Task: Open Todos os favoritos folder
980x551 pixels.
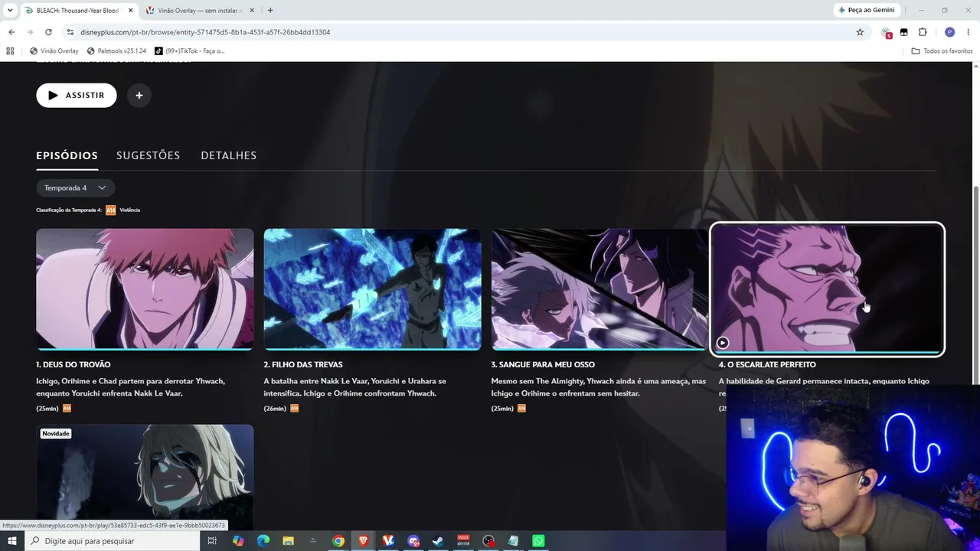Action: [942, 51]
